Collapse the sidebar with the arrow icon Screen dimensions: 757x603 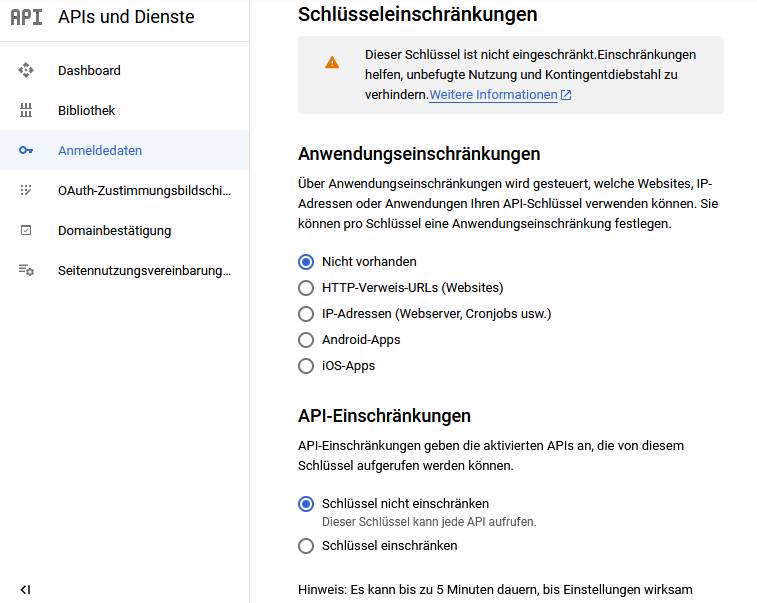click(26, 589)
